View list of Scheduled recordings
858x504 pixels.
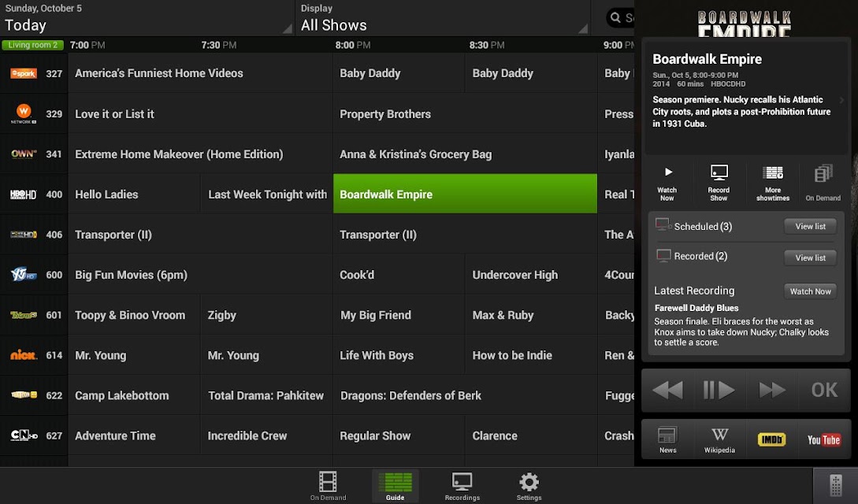(811, 226)
